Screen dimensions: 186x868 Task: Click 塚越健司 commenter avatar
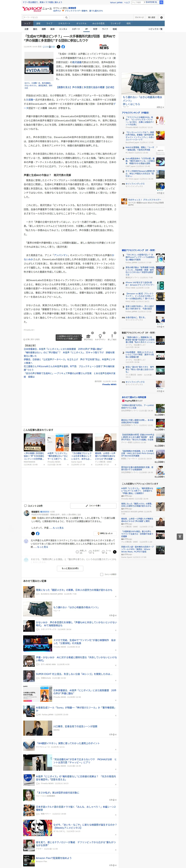coord(26,513)
